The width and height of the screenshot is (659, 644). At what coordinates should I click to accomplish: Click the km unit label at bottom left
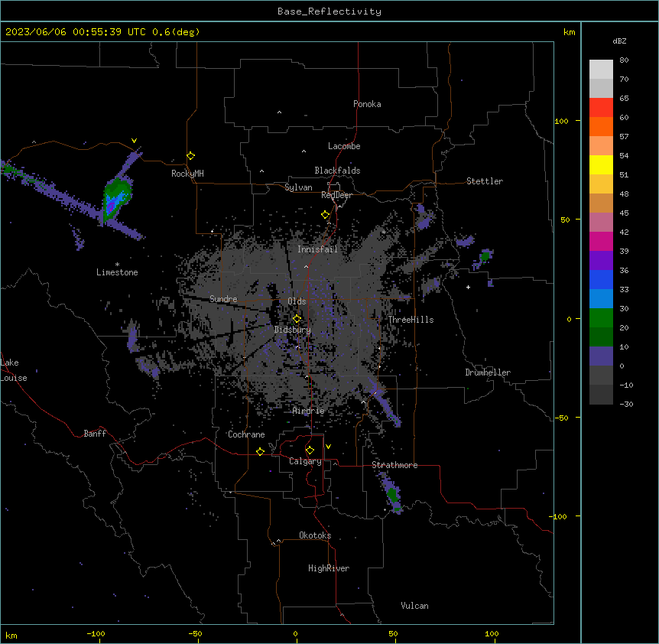(11, 636)
